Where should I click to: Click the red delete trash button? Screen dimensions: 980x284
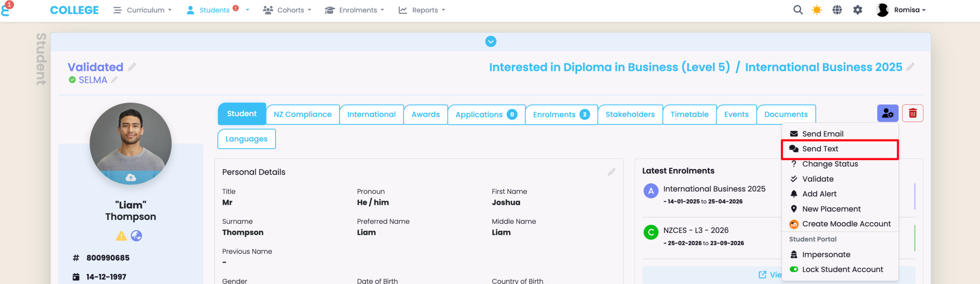coord(913,113)
